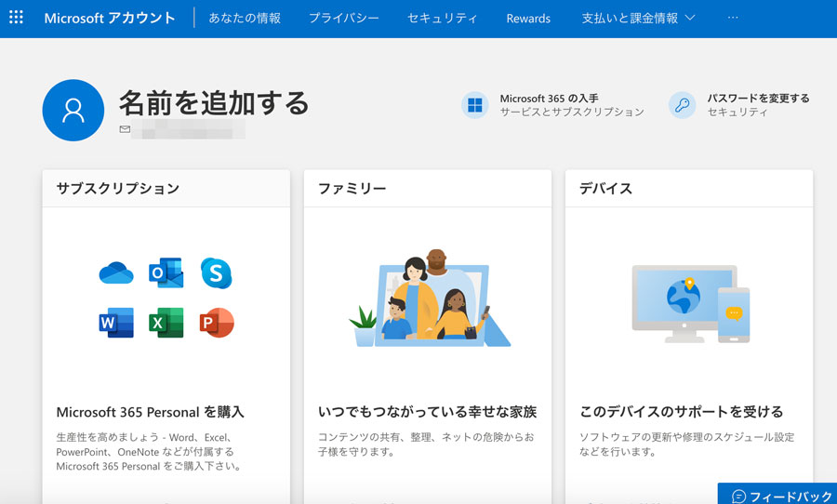Screen dimensions: 837x504
Task: Click the Microsoft 365 windows logo icon
Action: pos(474,105)
